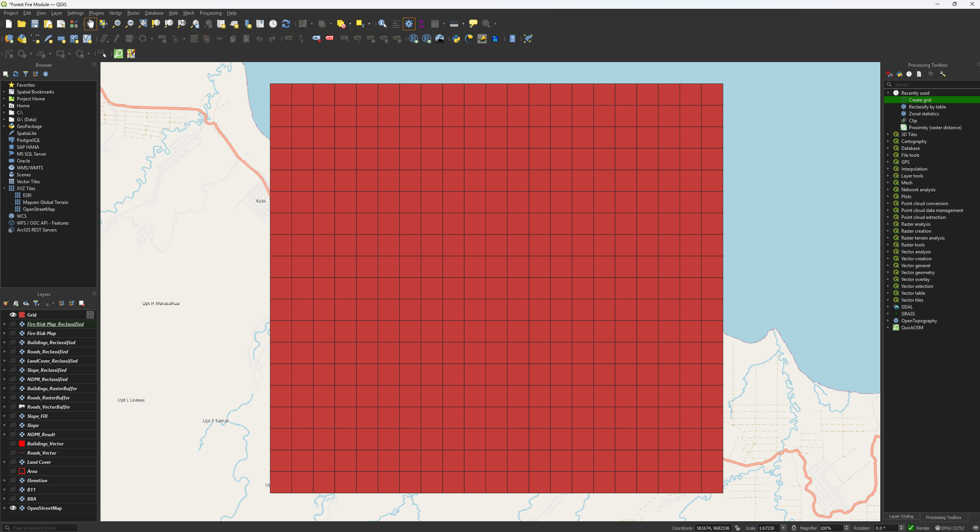Toggle the Render checkbox in status bar
This screenshot has width=980, height=532.
click(x=911, y=528)
